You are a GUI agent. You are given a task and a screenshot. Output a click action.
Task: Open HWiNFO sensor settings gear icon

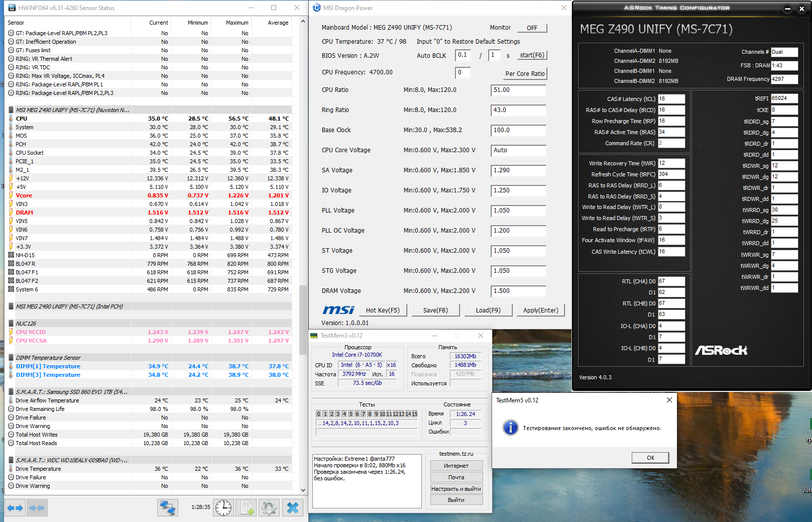coord(269,508)
